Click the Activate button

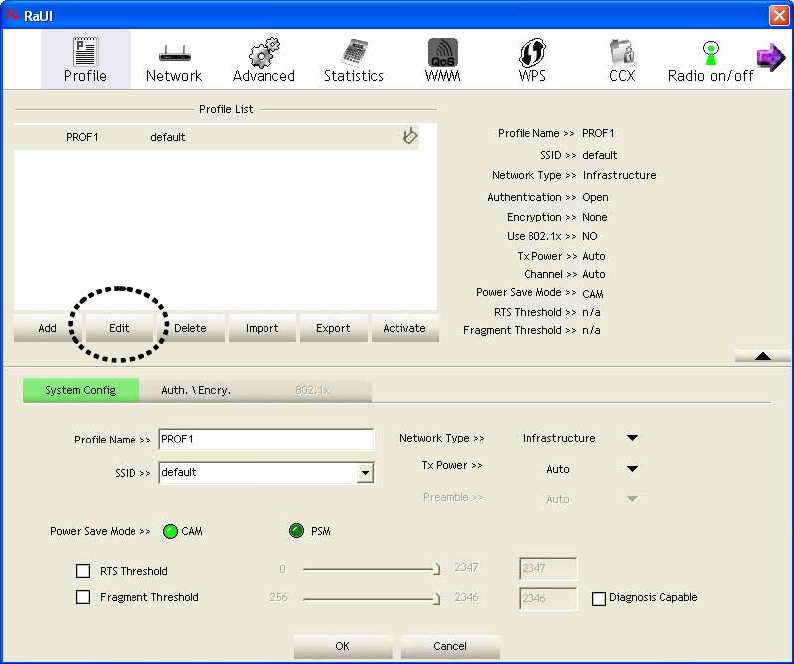tap(405, 328)
